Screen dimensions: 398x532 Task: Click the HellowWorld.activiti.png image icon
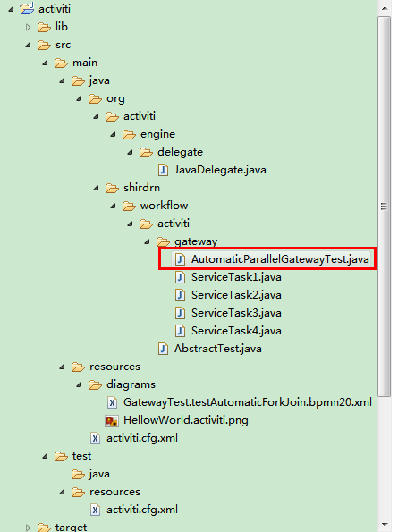tap(112, 421)
